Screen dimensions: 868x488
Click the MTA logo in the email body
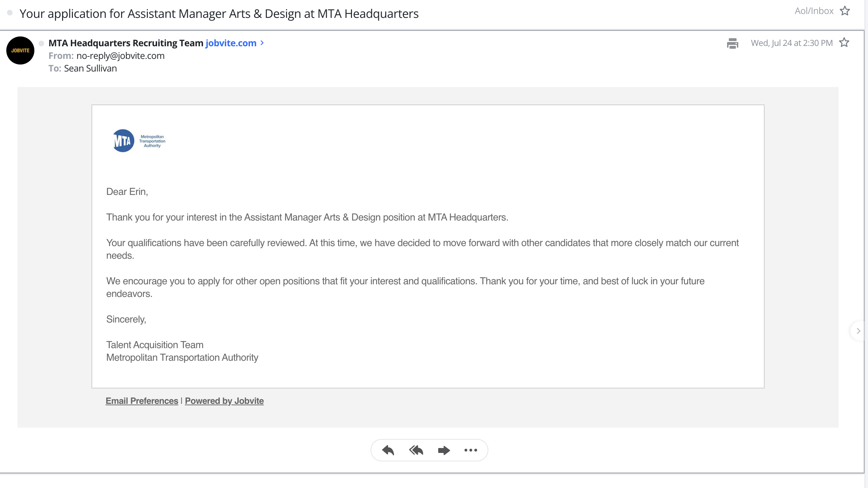[x=138, y=140]
